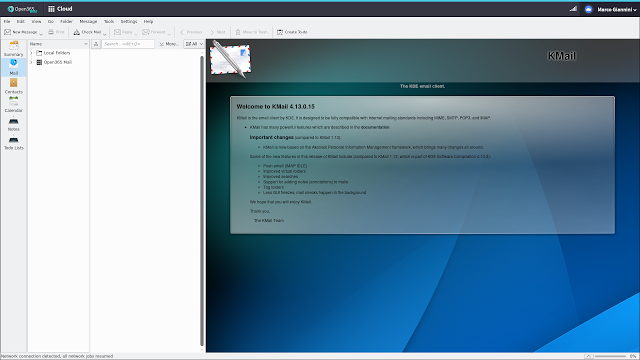Open the Marco Giannini user menu
This screenshot has height=360, width=640.
pos(617,9)
